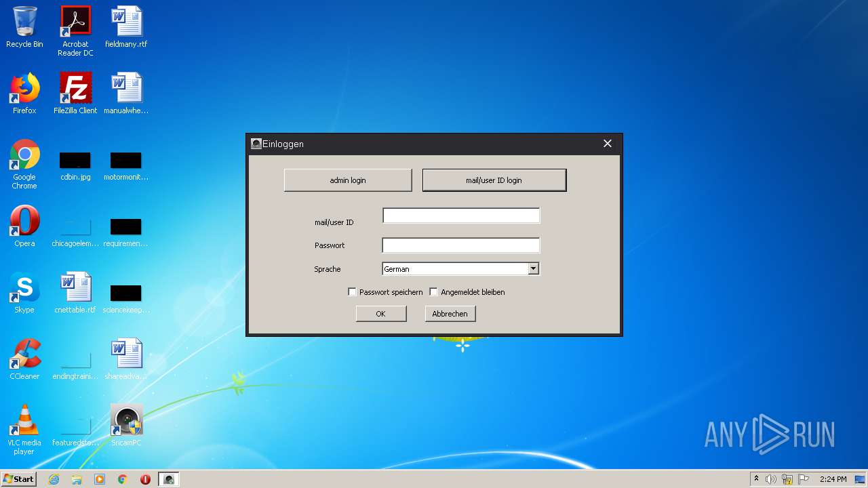Open Windows Explorer folder in taskbar
The image size is (868, 488).
click(77, 479)
